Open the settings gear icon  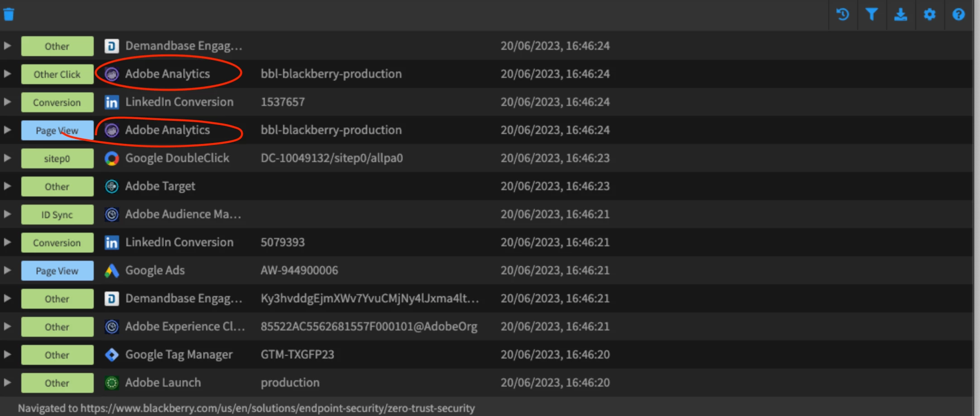[930, 14]
